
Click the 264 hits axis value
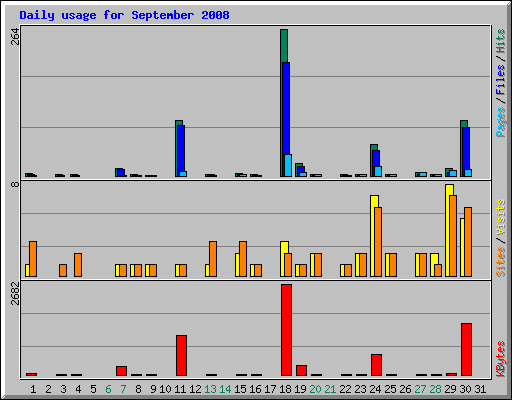click(x=15, y=36)
